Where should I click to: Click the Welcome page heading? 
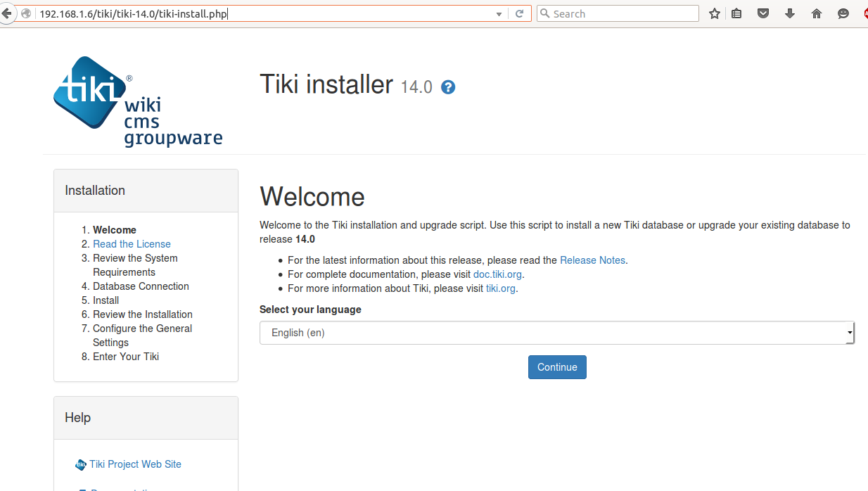point(312,197)
